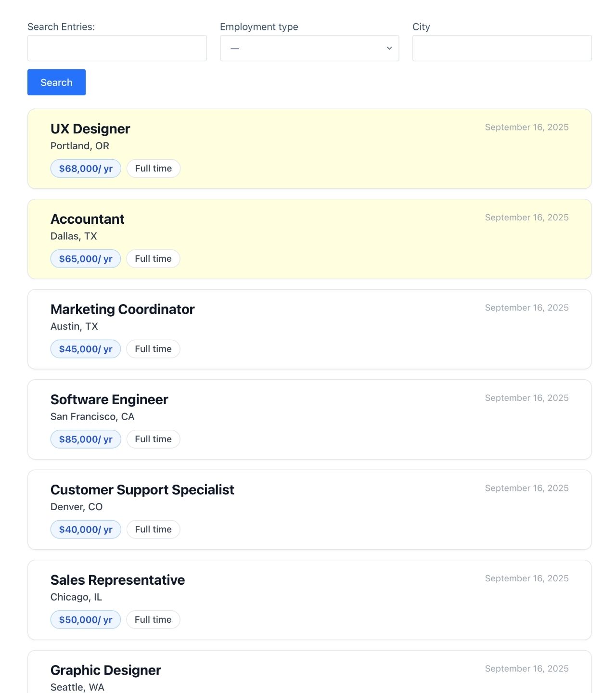Click the $45,000/ yr salary tag
The width and height of the screenshot is (616, 693).
86,349
